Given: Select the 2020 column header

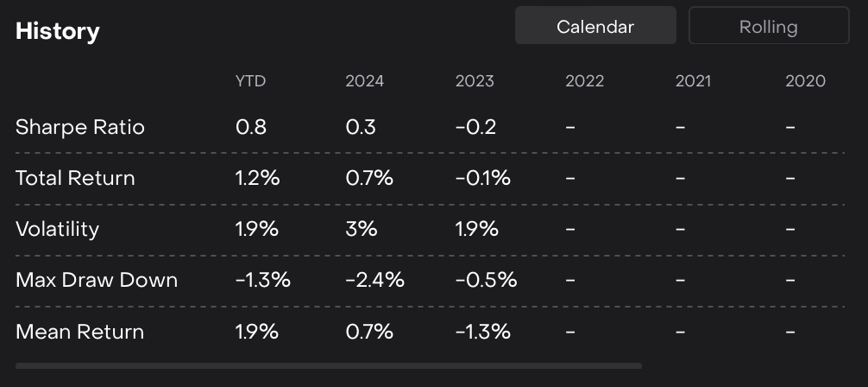Looking at the screenshot, I should click(x=805, y=81).
